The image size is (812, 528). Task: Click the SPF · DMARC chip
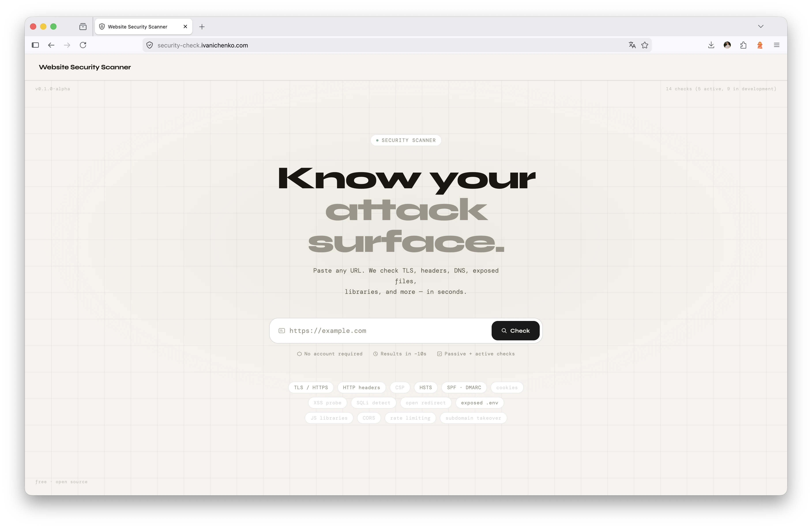point(464,388)
